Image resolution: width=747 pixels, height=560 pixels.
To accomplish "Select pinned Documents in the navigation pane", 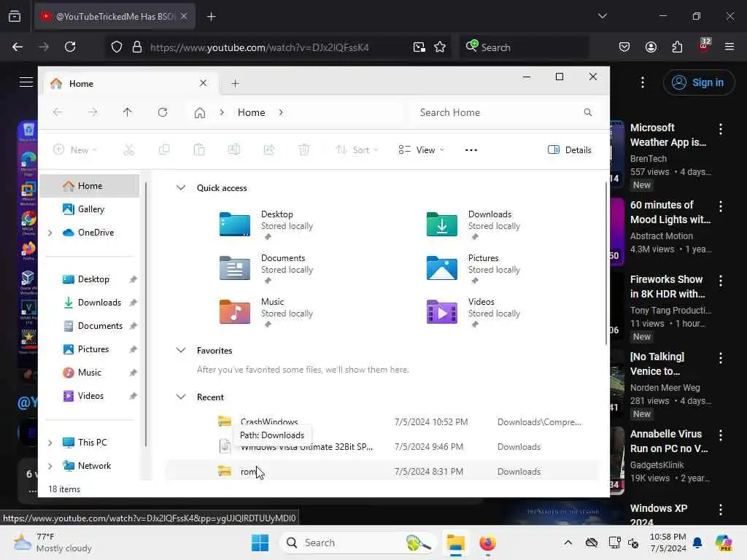I will tap(90, 326).
